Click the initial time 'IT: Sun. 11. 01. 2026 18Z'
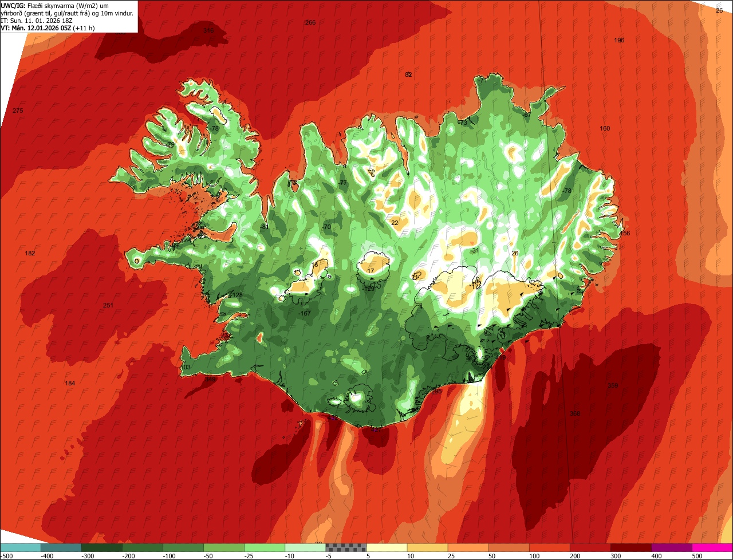 point(38,20)
